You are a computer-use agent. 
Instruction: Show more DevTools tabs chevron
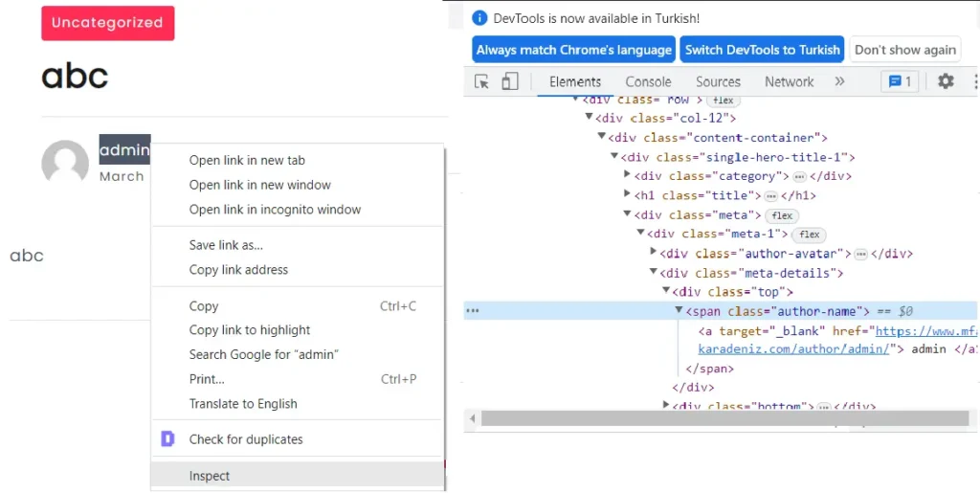pos(839,81)
